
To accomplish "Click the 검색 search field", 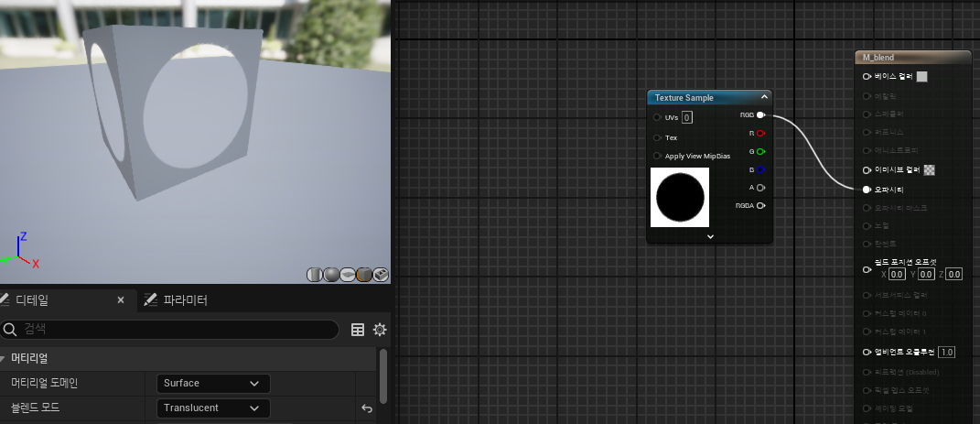I will coord(169,330).
